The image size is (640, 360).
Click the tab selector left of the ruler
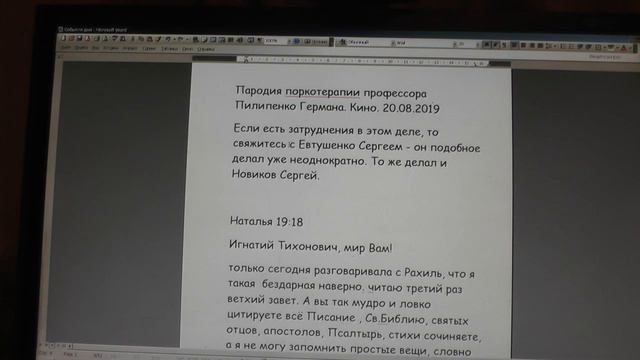60,57
